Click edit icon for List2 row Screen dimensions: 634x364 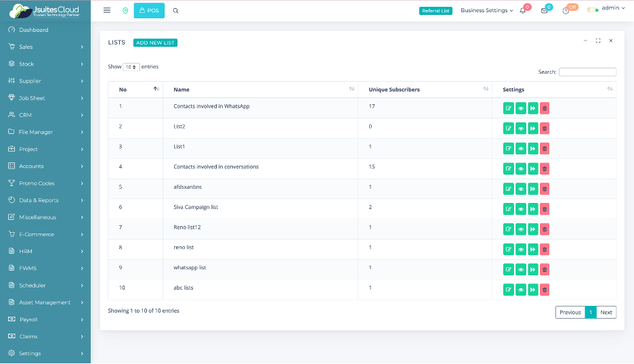tap(509, 128)
